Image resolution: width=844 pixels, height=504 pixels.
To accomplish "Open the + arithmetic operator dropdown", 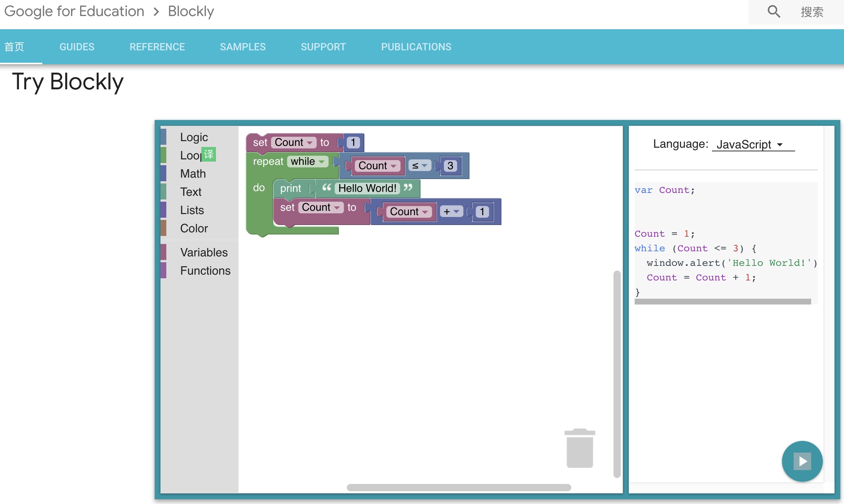I will (452, 212).
